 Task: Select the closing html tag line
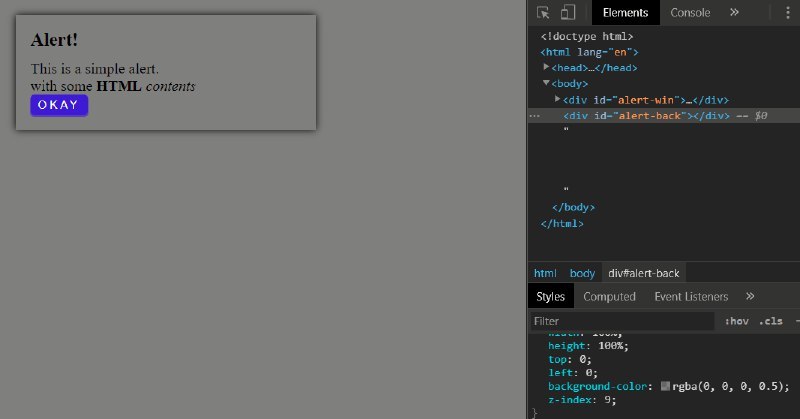tap(562, 224)
